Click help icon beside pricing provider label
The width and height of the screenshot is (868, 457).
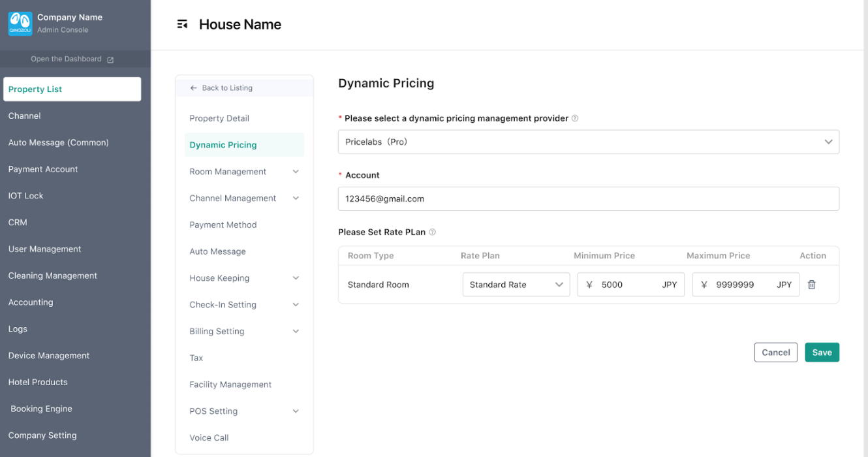[x=575, y=119]
